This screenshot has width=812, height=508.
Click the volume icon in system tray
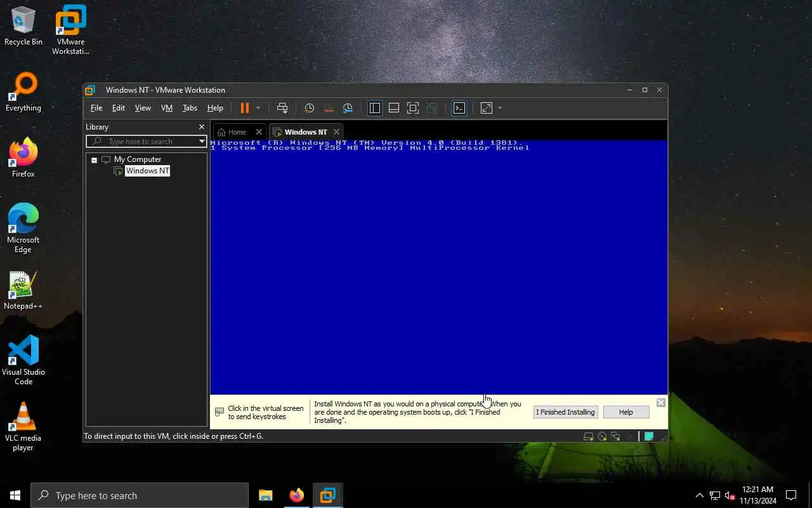click(x=730, y=495)
